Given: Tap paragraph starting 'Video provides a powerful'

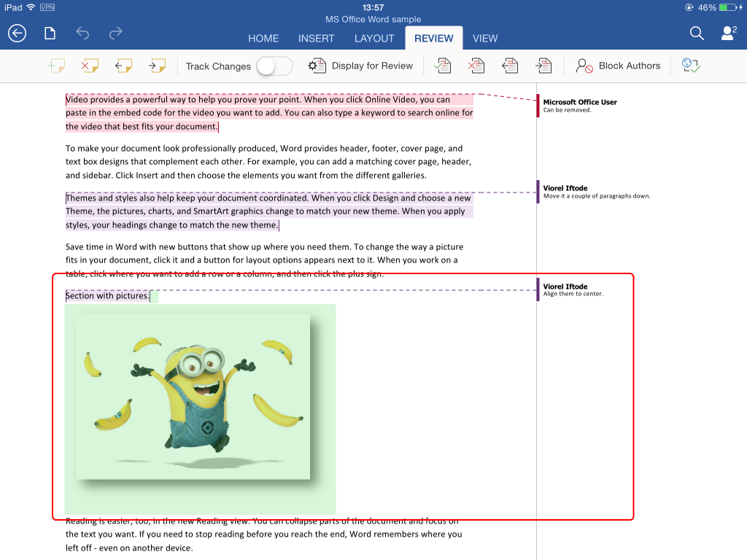Looking at the screenshot, I should coord(269,113).
